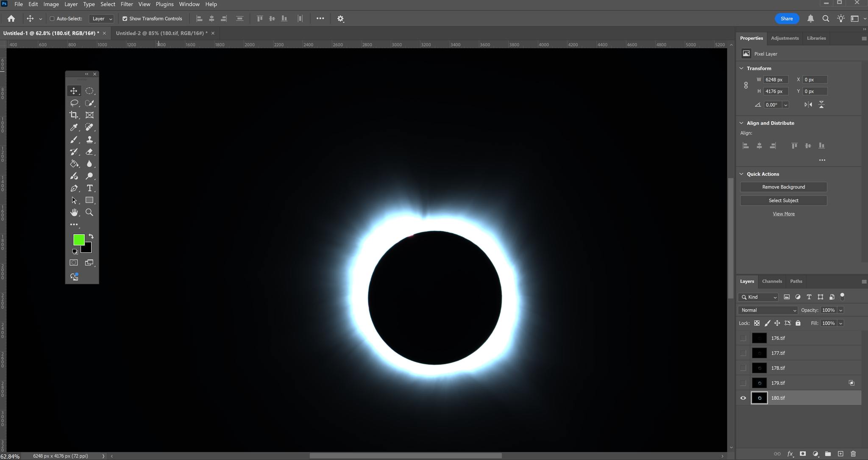868x460 pixels.
Task: Open layer Kind filter dropdown
Action: pos(758,297)
